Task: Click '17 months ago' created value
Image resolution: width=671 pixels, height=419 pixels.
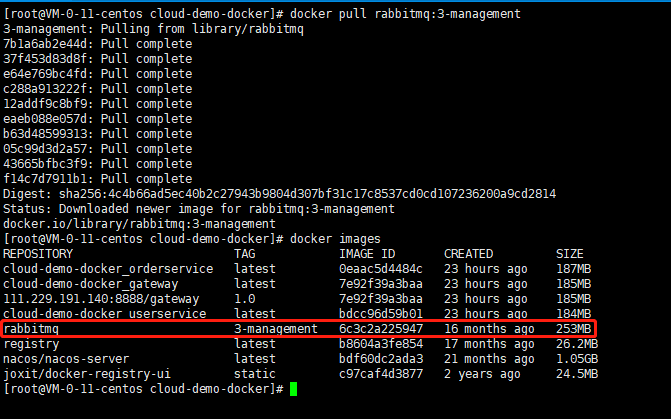Action: pyautogui.click(x=490, y=344)
